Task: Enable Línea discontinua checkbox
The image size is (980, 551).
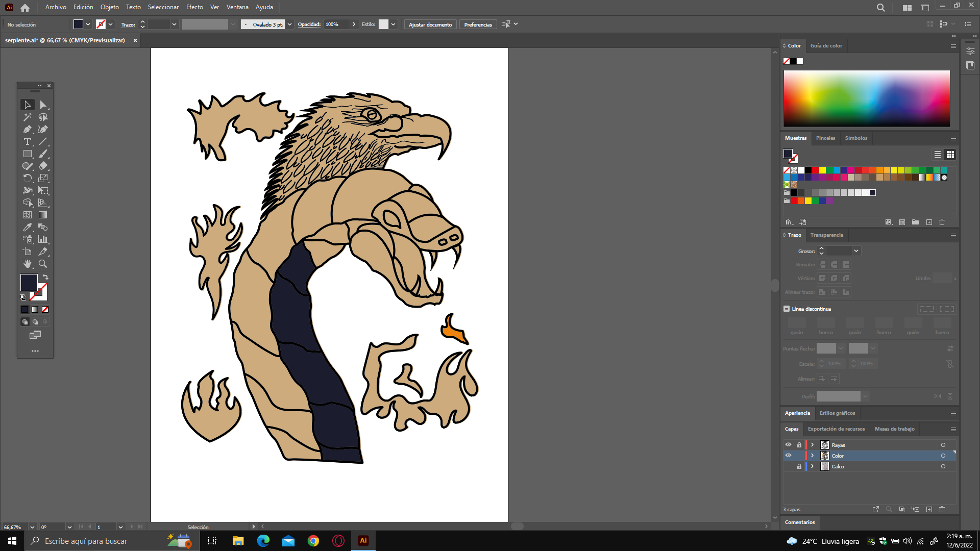Action: click(x=787, y=309)
